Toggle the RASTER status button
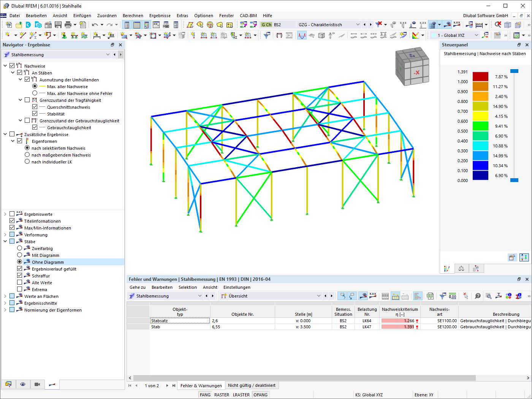The width and height of the screenshot is (532, 399). (222, 395)
